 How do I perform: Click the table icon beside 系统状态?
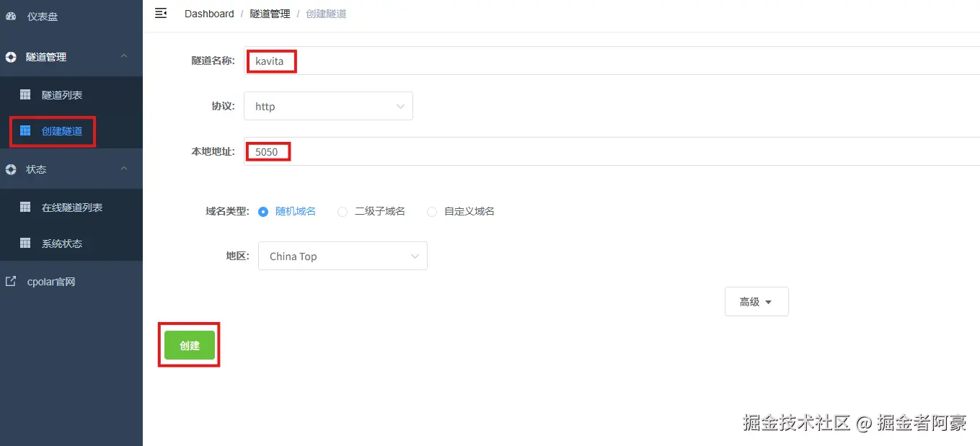(25, 244)
